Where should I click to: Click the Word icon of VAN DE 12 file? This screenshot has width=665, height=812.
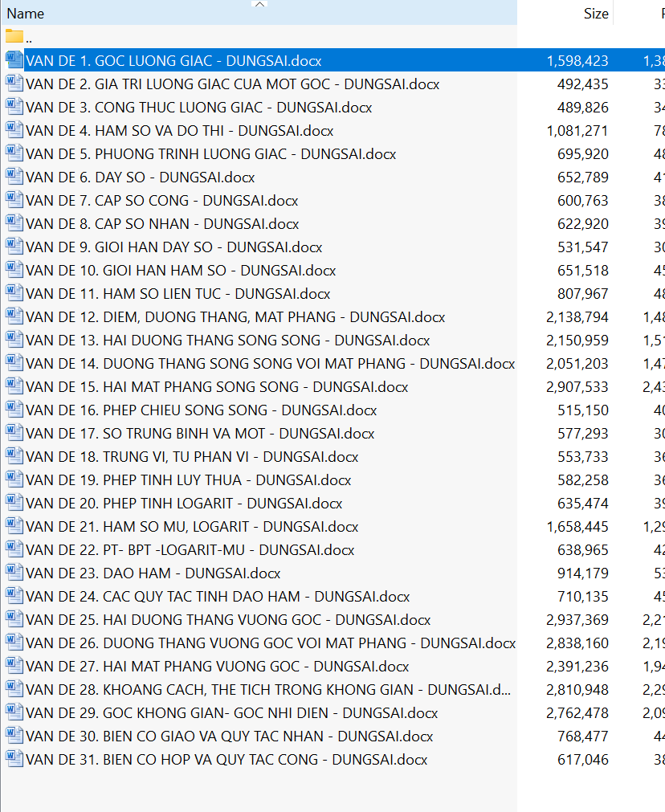coord(14,316)
